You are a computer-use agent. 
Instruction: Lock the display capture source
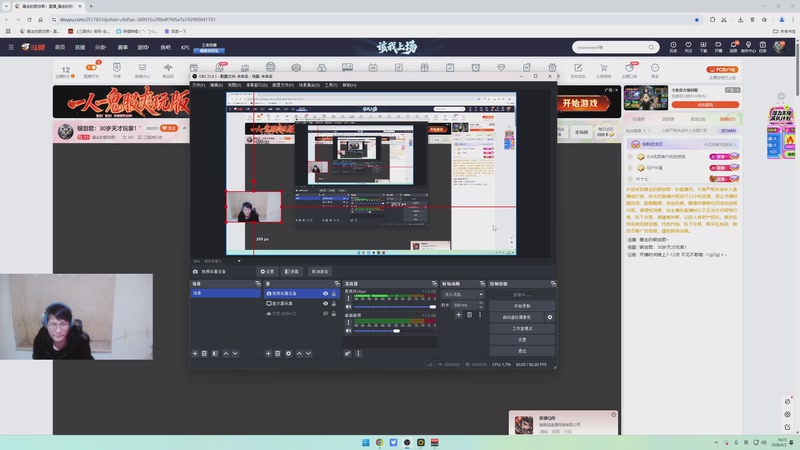tap(334, 303)
